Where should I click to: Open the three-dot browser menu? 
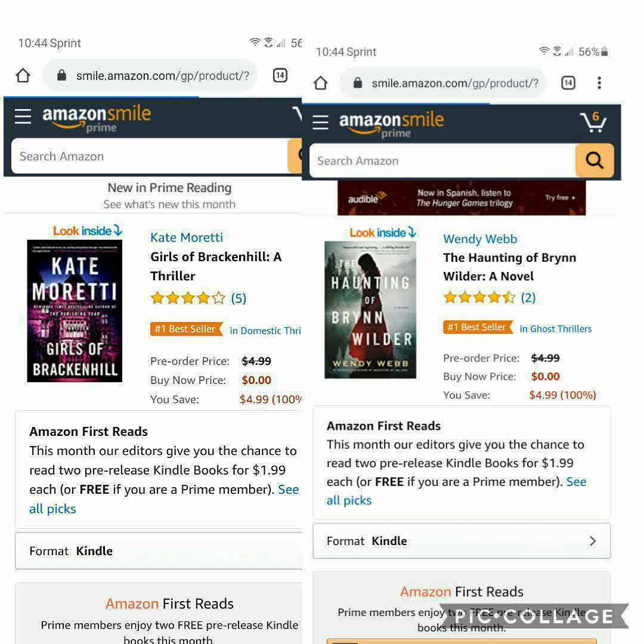(599, 83)
